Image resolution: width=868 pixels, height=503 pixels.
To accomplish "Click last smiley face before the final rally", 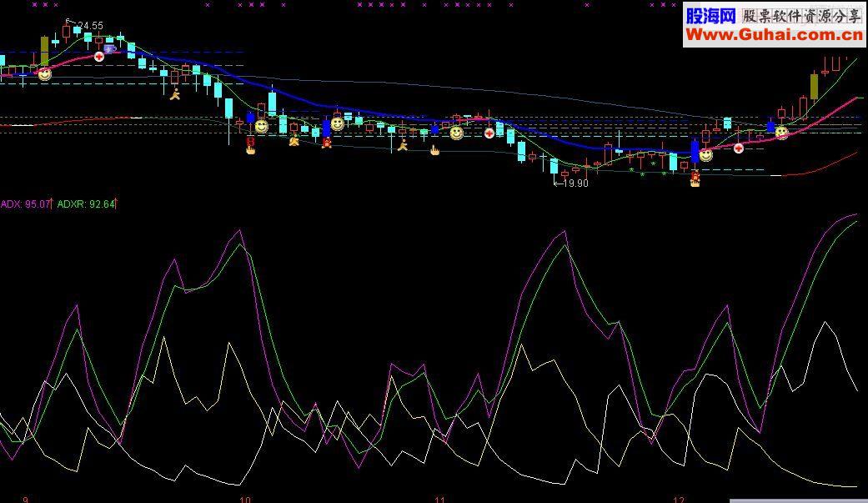I will (x=781, y=133).
